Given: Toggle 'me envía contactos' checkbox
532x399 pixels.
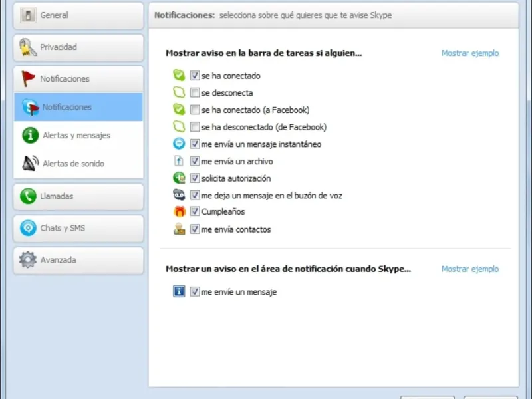Looking at the screenshot, I should click(195, 229).
